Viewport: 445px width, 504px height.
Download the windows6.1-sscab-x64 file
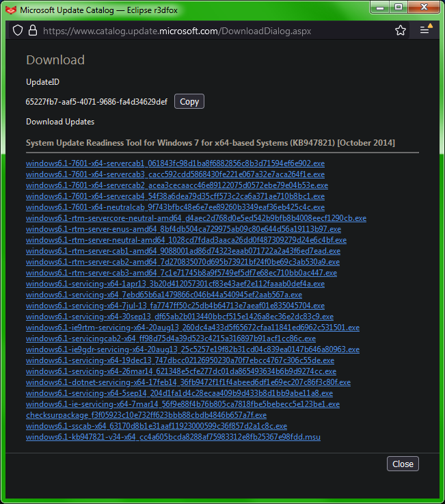(x=157, y=426)
